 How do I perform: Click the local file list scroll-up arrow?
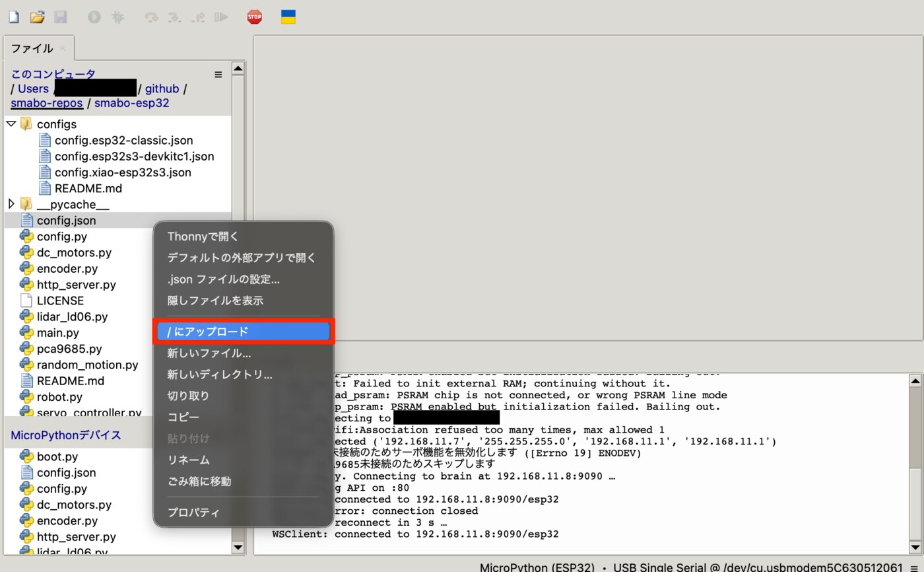click(x=238, y=68)
